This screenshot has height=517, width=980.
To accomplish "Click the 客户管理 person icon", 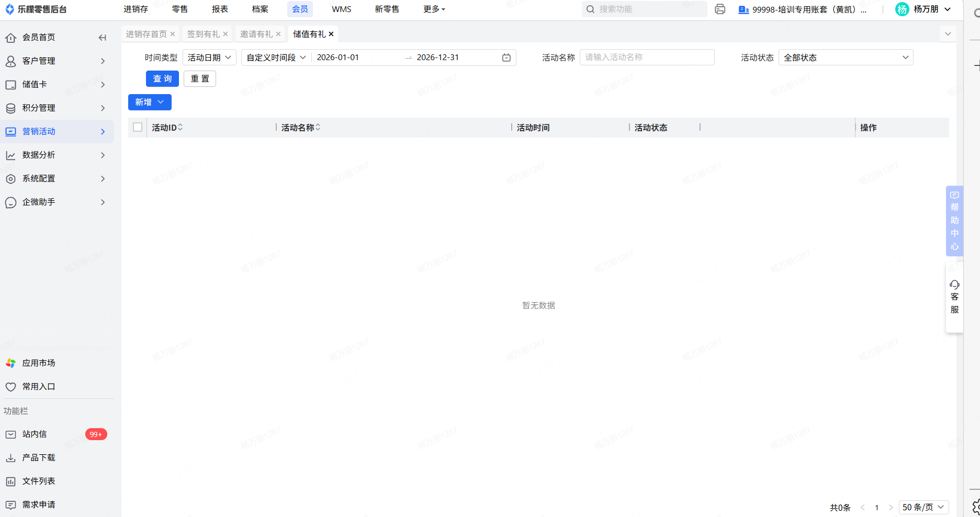I will click(10, 61).
